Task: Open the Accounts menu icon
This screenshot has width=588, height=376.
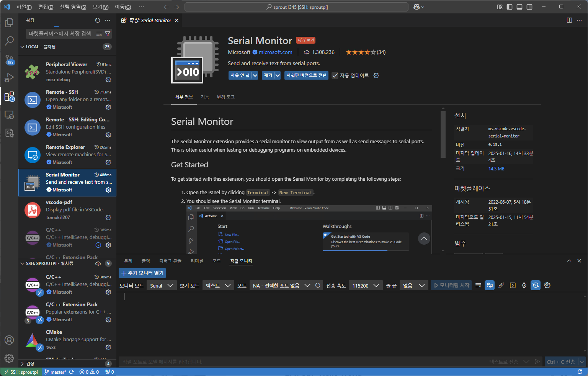Action: 9,340
